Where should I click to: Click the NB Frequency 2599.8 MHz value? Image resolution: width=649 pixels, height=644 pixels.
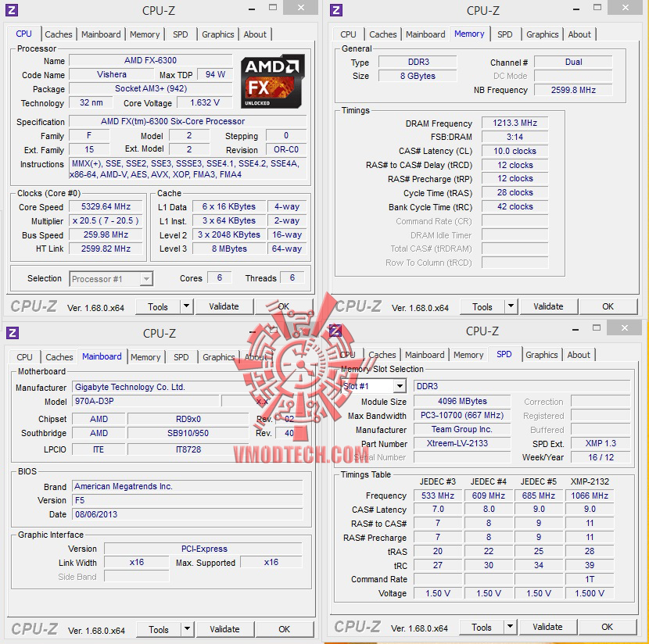tap(573, 90)
